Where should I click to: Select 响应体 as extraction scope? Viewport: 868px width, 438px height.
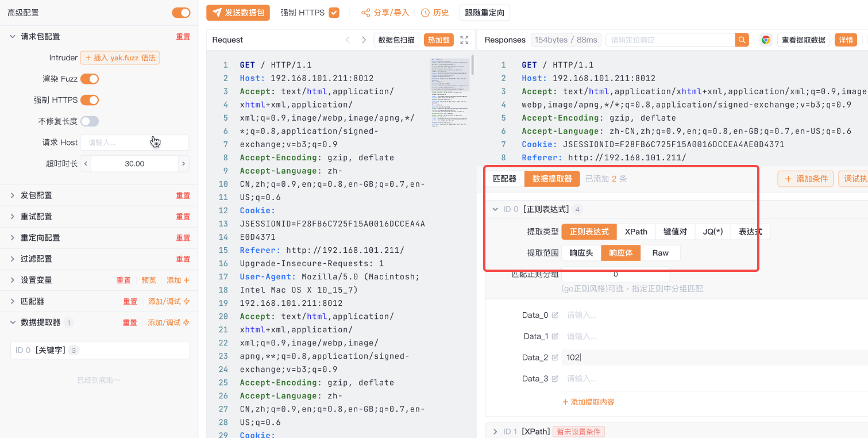point(621,253)
